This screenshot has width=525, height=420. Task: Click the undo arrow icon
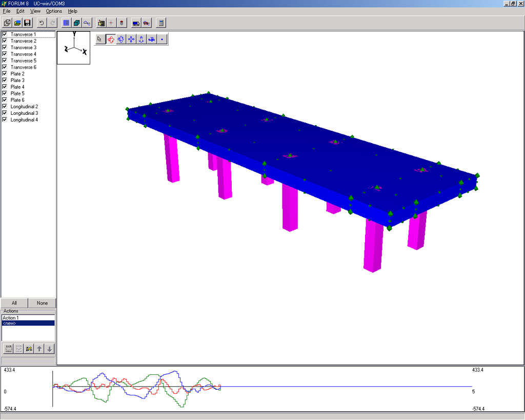pos(42,23)
